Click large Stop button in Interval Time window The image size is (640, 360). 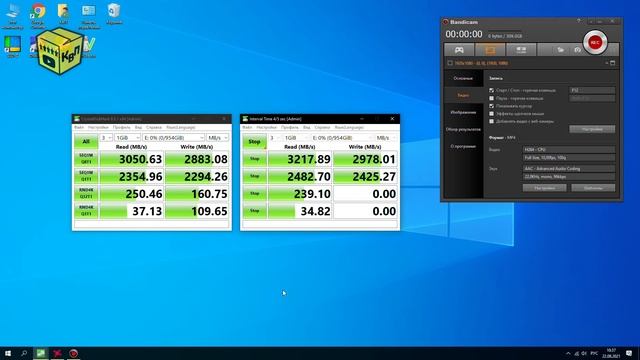click(x=254, y=141)
